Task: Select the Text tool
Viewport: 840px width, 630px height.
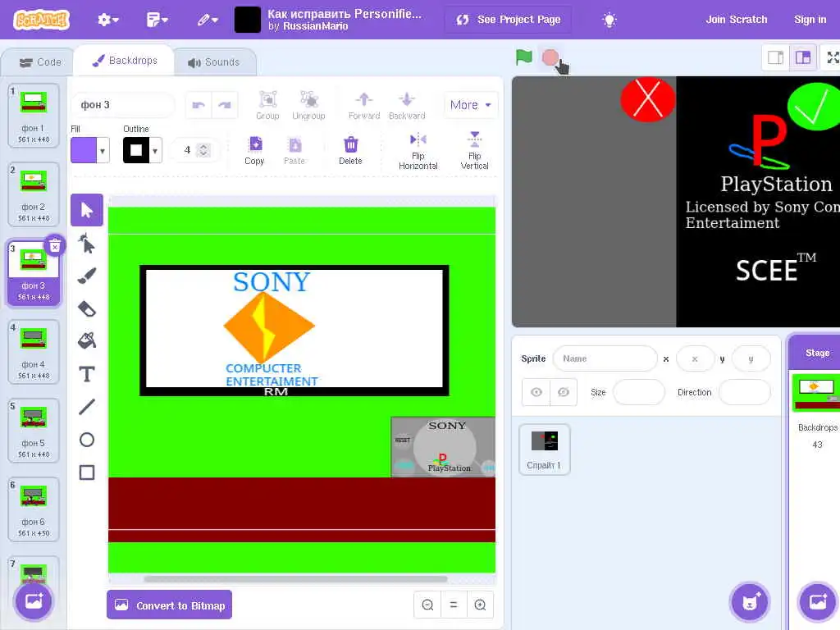Action: (87, 374)
